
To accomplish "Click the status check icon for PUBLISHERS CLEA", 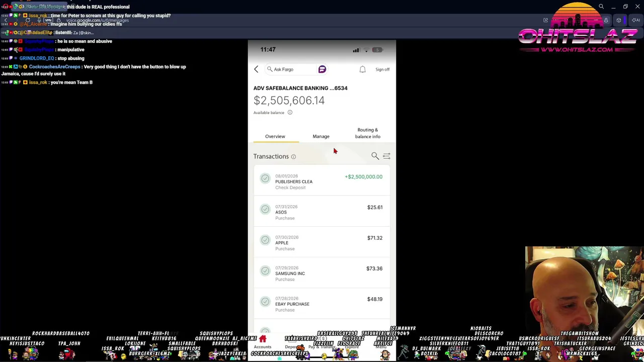I will (265, 178).
